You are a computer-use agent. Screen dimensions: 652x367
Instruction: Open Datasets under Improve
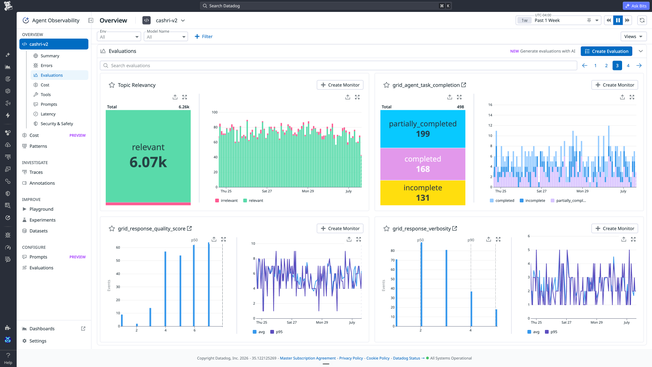point(38,231)
